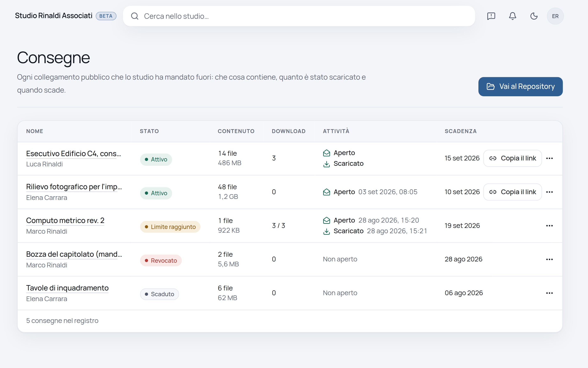Open more options for Computo metrico rev. 2
The image size is (588, 368).
(549, 226)
